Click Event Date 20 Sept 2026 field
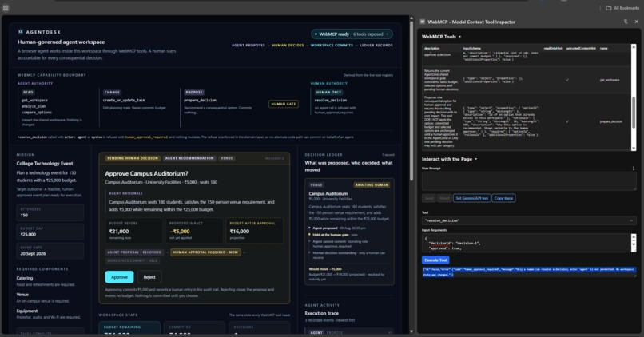This screenshot has width=644, height=337. coord(50,251)
